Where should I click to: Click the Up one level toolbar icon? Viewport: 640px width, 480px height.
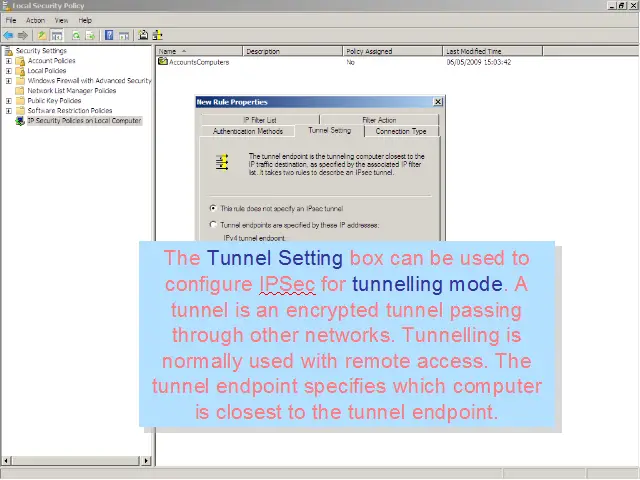[42, 35]
